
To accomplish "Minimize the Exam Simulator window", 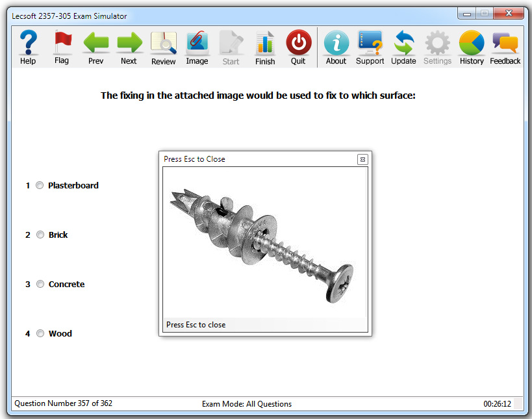I will pos(467,14).
